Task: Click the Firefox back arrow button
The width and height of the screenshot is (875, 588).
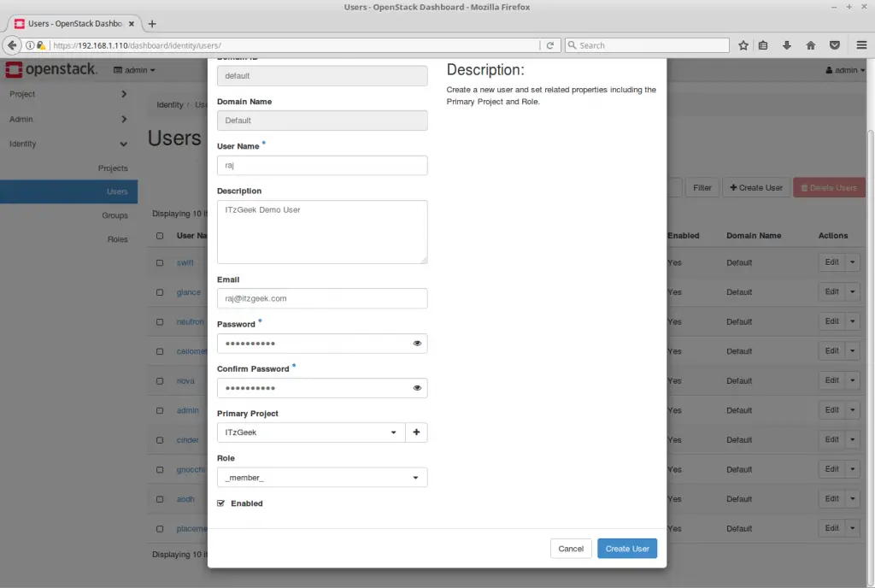Action: point(12,45)
